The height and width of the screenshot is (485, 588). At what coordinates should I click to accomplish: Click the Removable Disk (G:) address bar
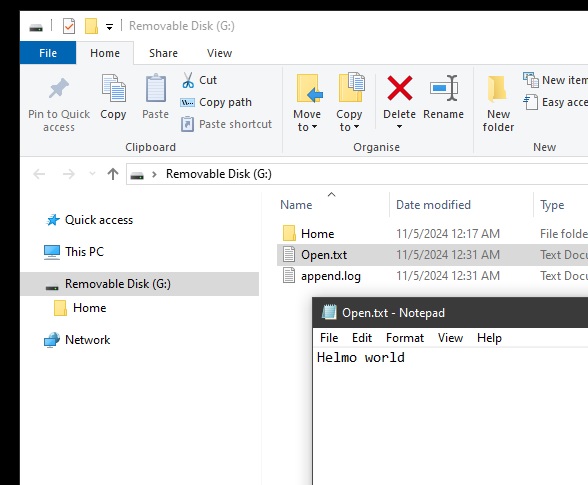(356, 174)
